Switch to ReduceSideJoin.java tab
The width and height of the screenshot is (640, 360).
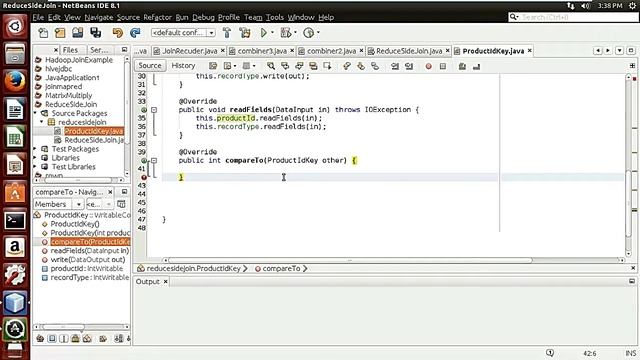coord(409,51)
